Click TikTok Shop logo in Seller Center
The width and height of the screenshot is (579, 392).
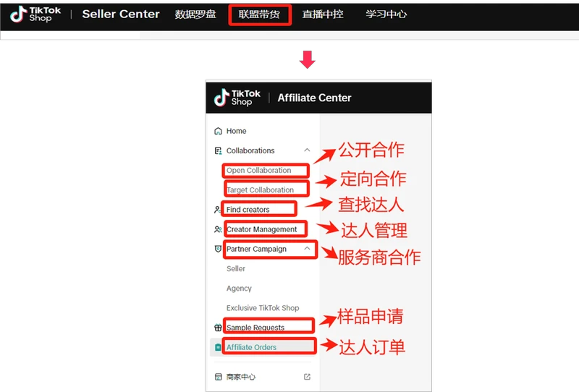point(35,14)
